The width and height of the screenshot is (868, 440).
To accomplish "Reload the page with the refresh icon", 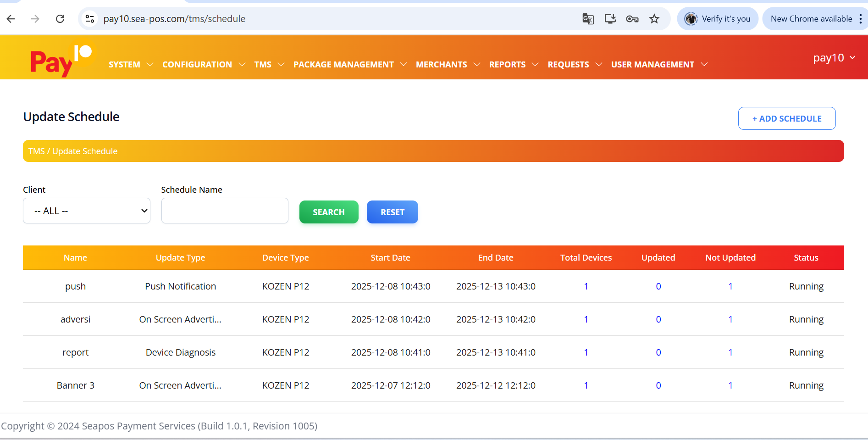I will click(x=60, y=19).
